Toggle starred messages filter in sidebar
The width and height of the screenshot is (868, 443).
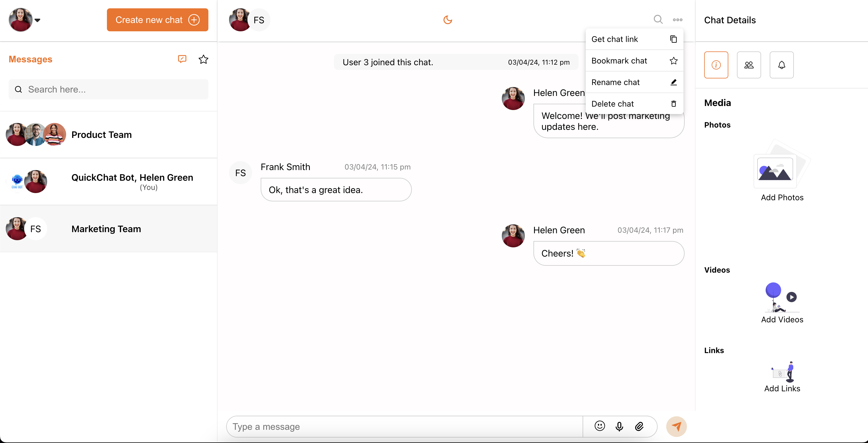pos(203,60)
